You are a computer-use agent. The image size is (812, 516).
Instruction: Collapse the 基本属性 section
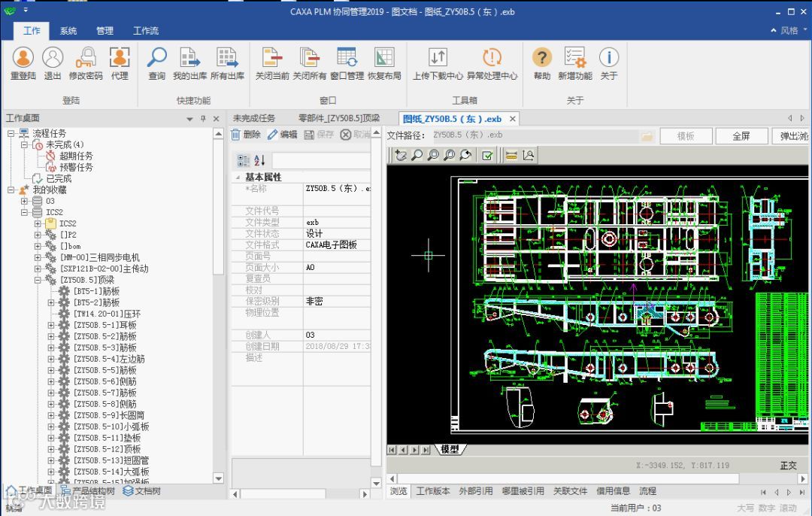(238, 178)
